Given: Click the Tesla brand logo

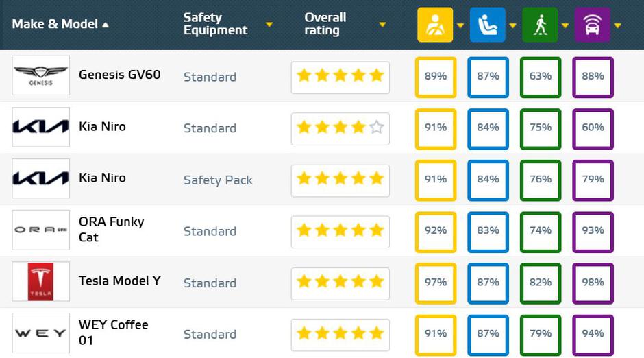Looking at the screenshot, I should [41, 281].
